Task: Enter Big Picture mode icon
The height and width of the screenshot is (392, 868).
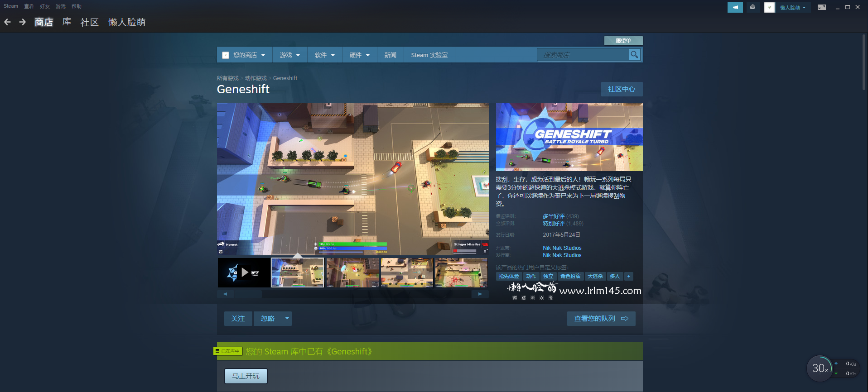Action: coord(821,7)
